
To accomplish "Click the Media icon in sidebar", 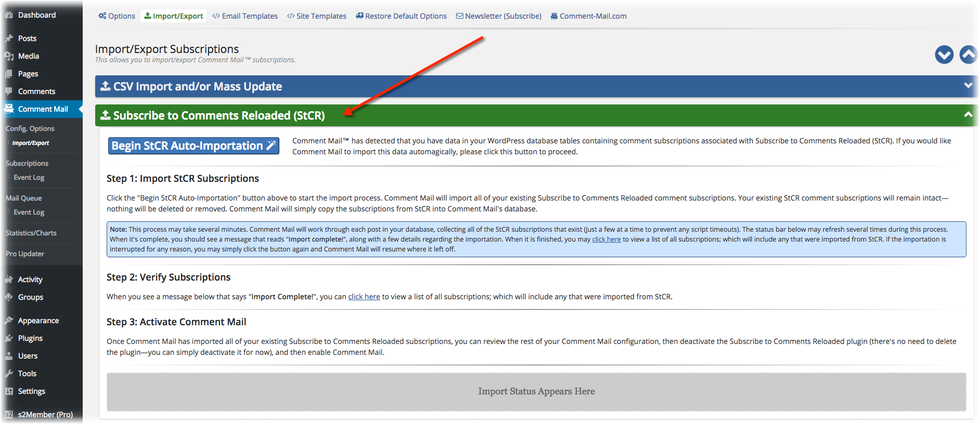I will 9,56.
